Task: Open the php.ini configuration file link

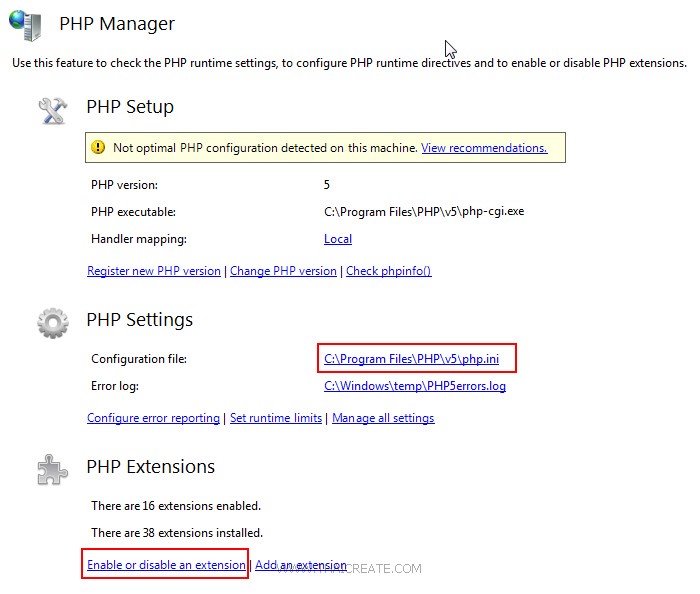Action: (x=411, y=359)
